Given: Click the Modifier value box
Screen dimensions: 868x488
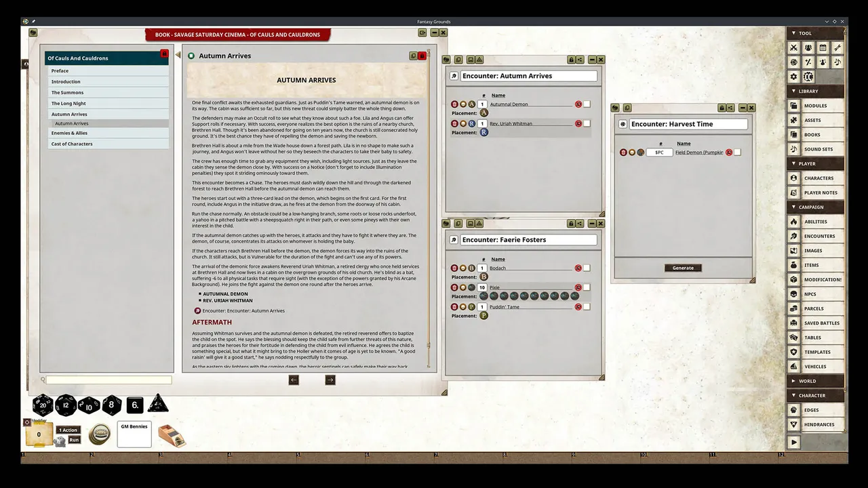Looking at the screenshot, I should click(39, 435).
